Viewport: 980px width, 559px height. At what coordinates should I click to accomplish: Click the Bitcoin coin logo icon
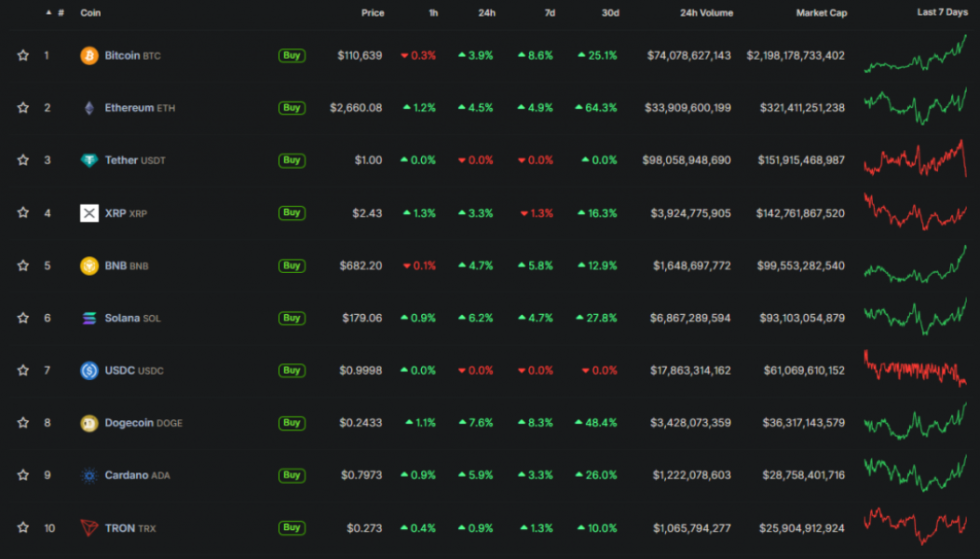pos(88,56)
